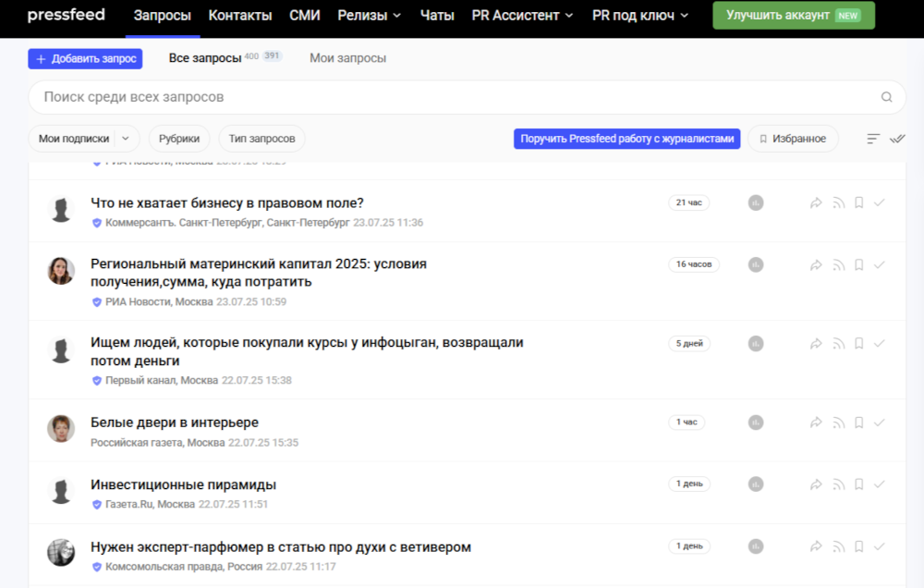Image resolution: width=924 pixels, height=588 pixels.
Task: Share the 'Что не хватает бизнесу' request
Action: pos(816,202)
